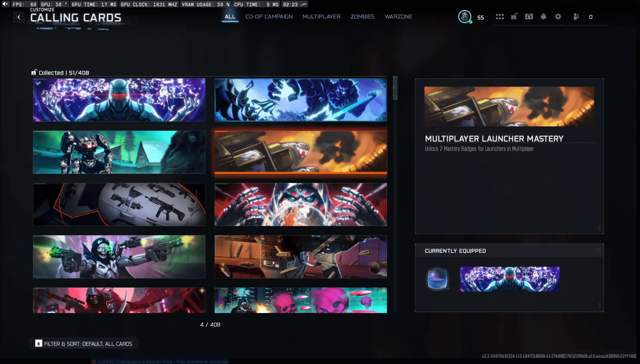Choose the pink skulls calling card

click(301, 300)
